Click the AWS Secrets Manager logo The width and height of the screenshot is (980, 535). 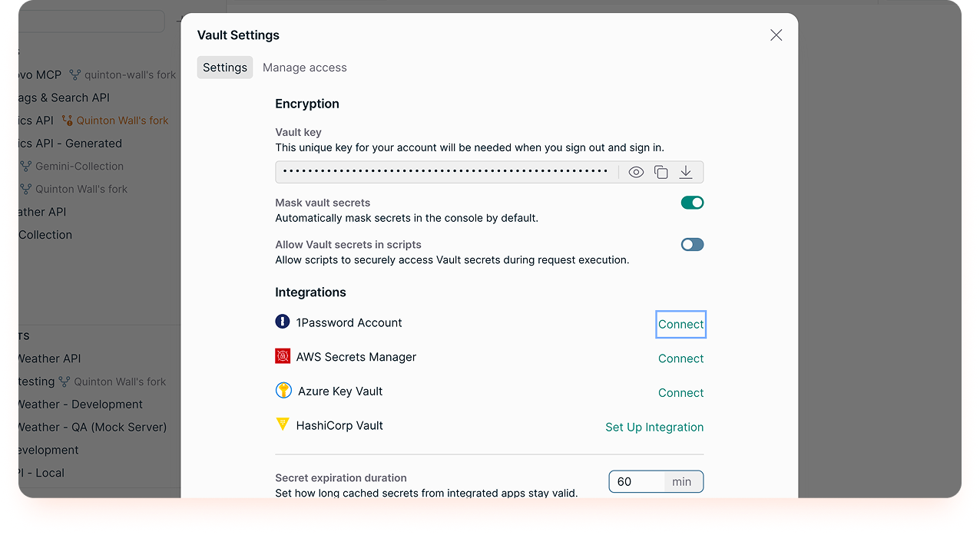point(283,356)
